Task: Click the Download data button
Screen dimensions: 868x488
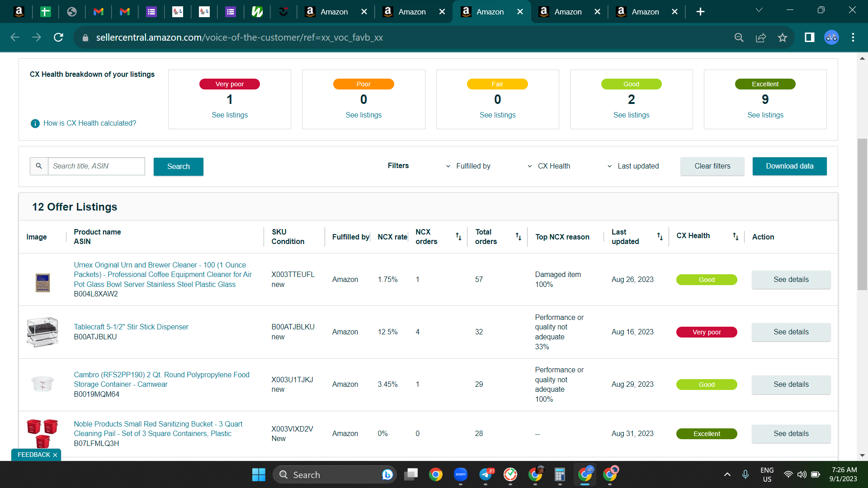Action: coord(790,166)
